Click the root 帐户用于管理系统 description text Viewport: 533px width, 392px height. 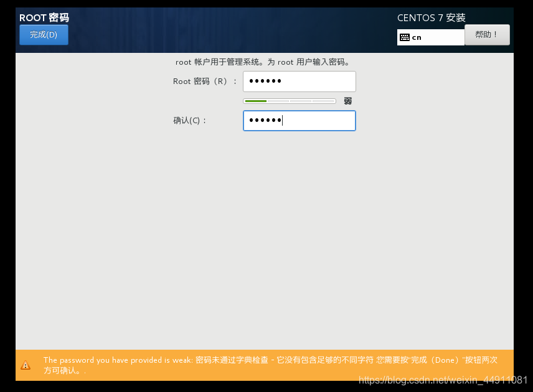coord(263,62)
